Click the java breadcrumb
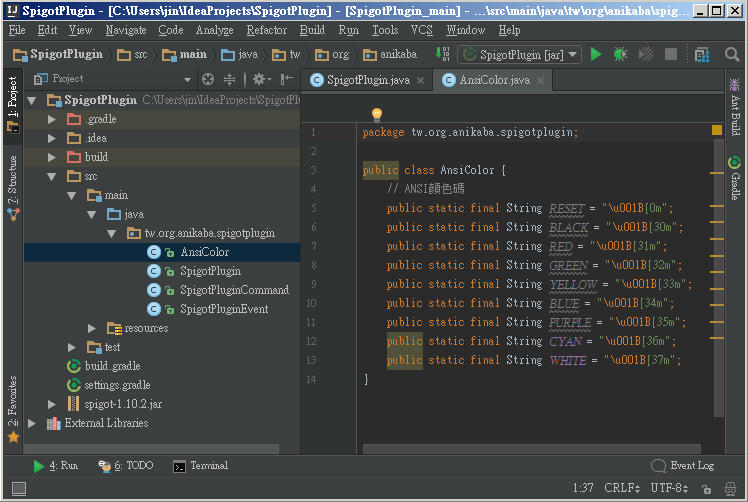Image resolution: width=748 pixels, height=502 pixels. click(240, 55)
